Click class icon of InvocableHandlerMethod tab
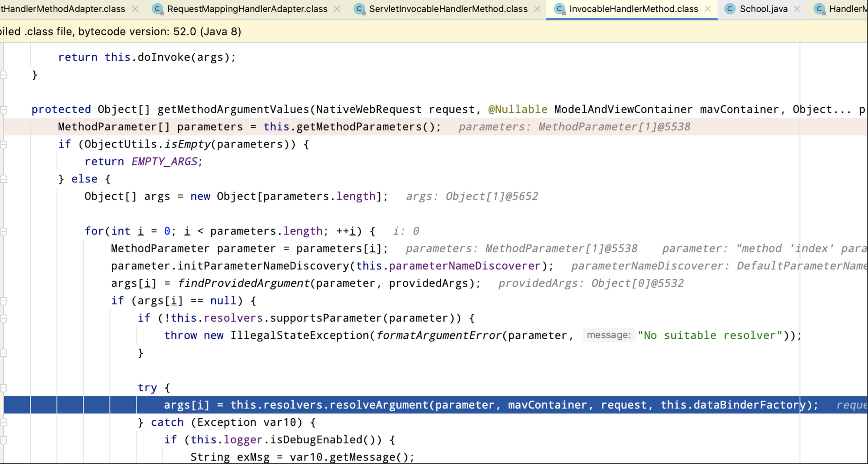Image resolution: width=868 pixels, height=464 pixels. (x=560, y=9)
